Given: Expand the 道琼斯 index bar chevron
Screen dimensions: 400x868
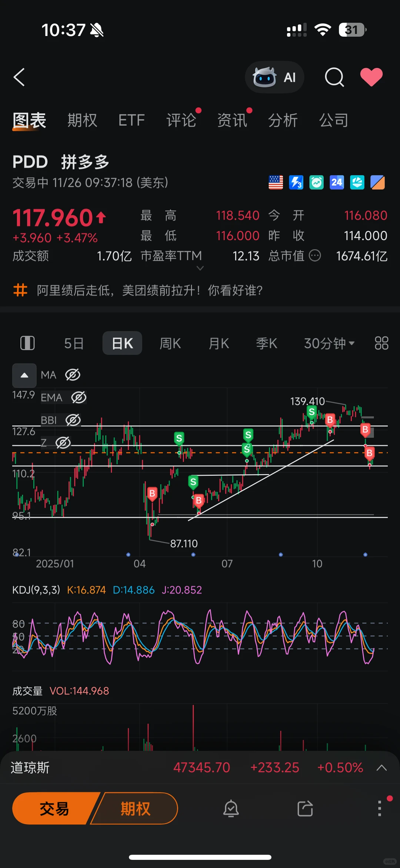Looking at the screenshot, I should [381, 768].
